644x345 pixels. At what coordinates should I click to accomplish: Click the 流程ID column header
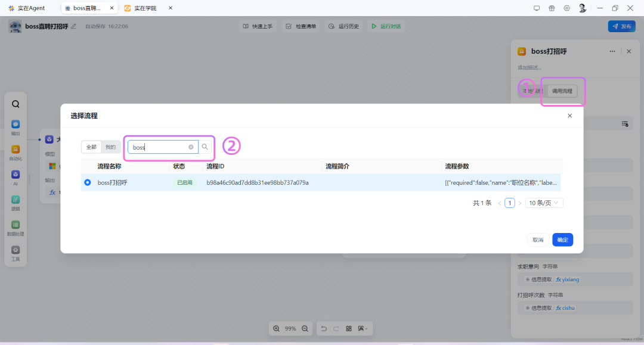(215, 166)
